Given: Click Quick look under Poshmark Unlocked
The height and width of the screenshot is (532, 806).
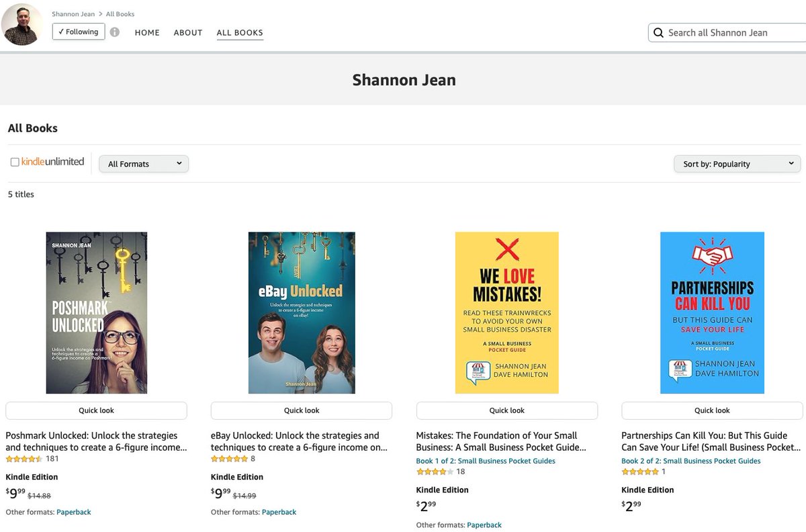Looking at the screenshot, I should pos(97,410).
